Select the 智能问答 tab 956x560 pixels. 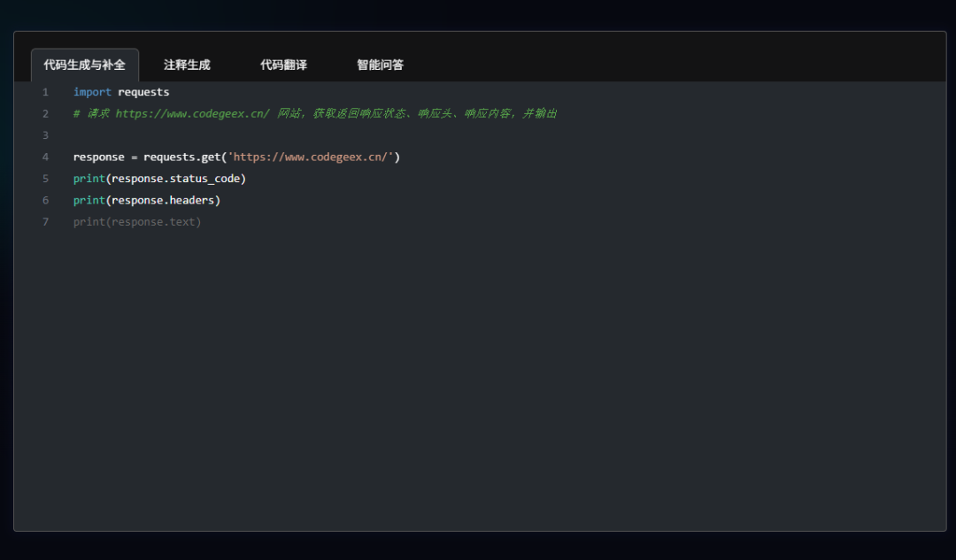pyautogui.click(x=379, y=64)
